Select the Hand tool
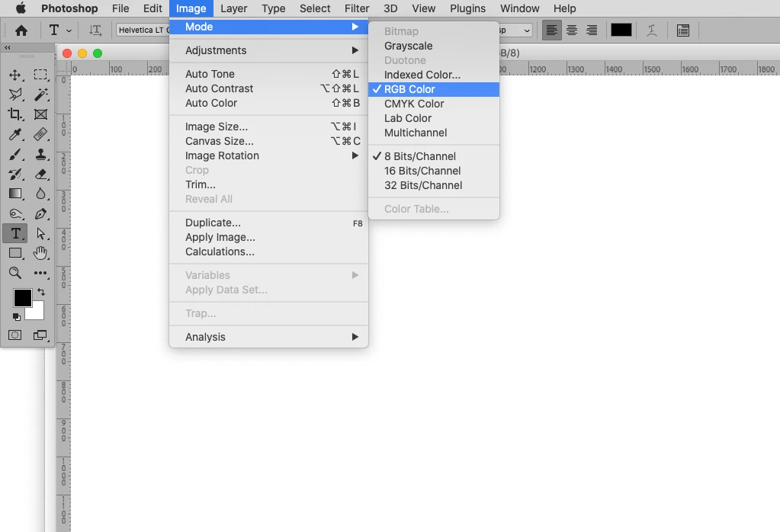780x532 pixels. 40,253
